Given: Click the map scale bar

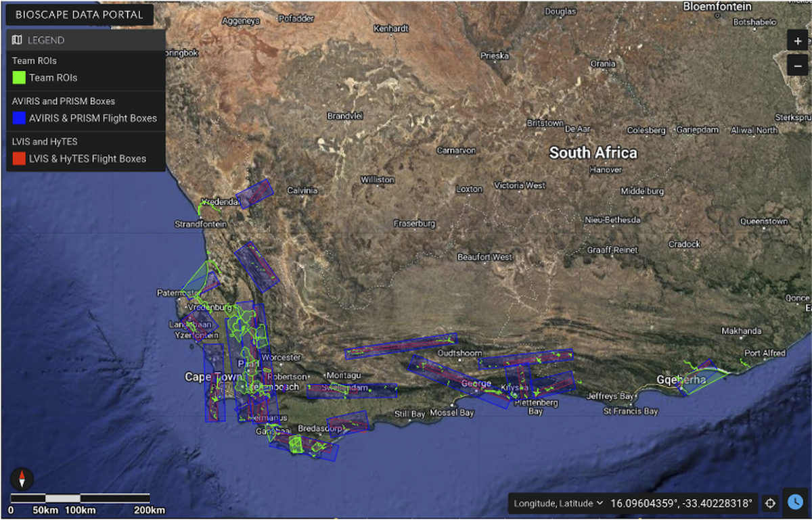Looking at the screenshot, I should click(80, 498).
